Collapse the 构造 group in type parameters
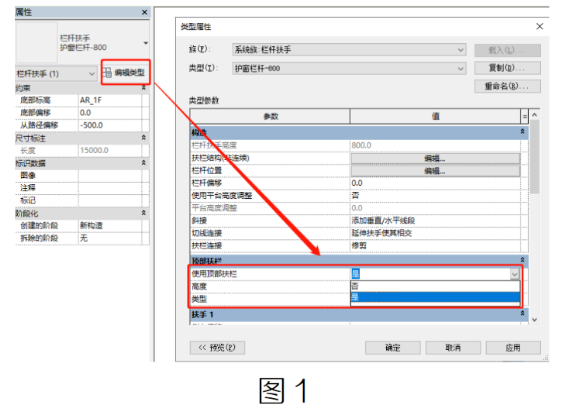The height and width of the screenshot is (405, 573). [523, 132]
